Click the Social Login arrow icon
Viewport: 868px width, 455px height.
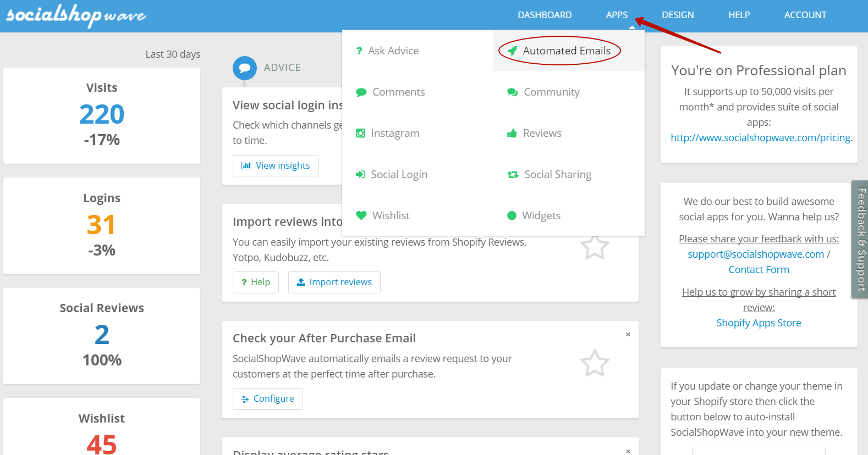tap(360, 174)
